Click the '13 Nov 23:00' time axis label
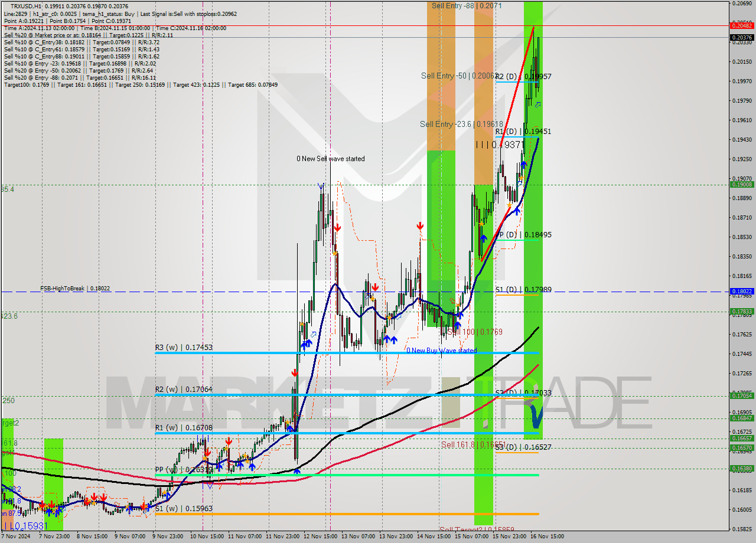This screenshot has height=543, width=756. 396,537
